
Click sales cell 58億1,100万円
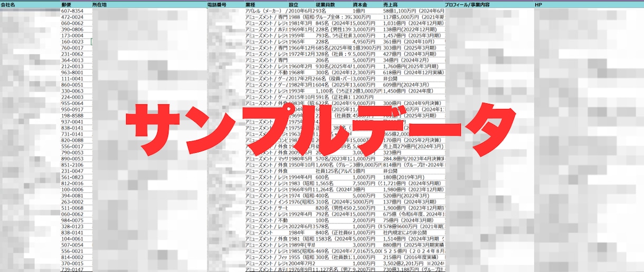413,11
